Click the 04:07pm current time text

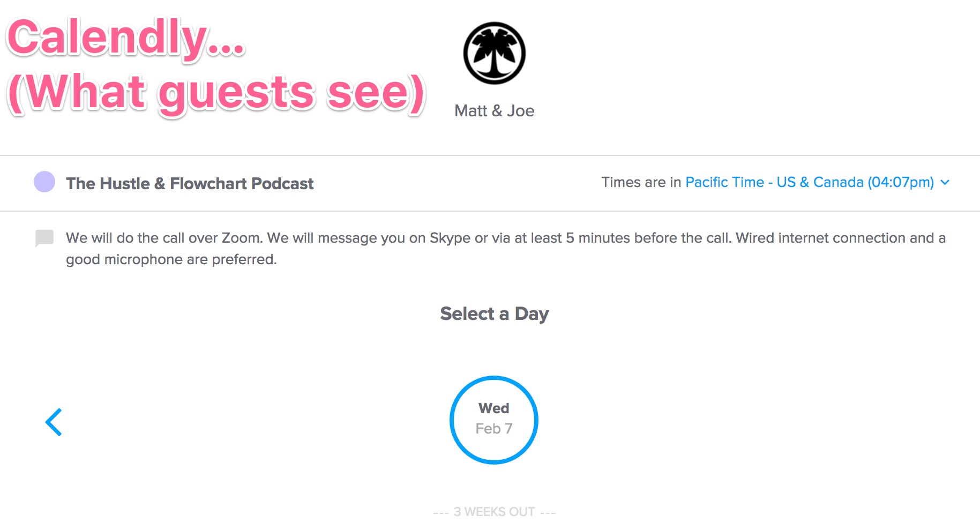[901, 182]
